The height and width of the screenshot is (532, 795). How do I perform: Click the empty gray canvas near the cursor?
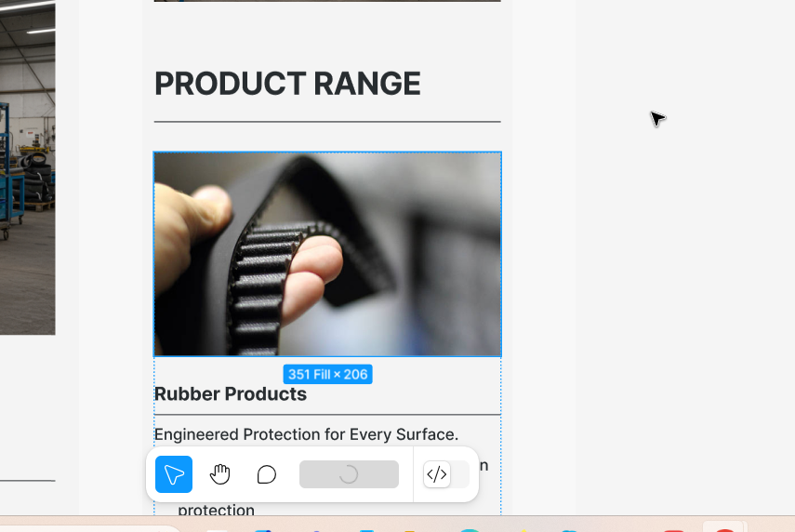[684, 203]
